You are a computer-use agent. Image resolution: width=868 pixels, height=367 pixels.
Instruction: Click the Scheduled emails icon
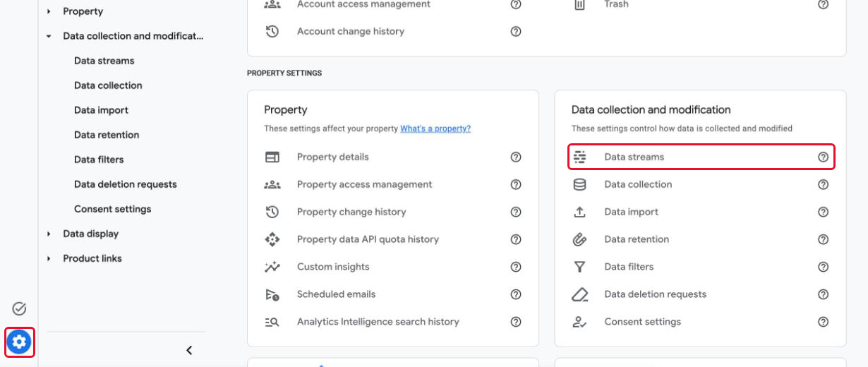pyautogui.click(x=272, y=294)
